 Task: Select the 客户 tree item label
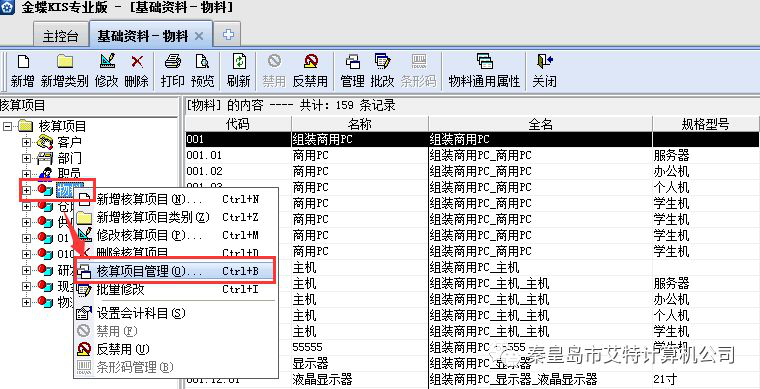(70, 142)
